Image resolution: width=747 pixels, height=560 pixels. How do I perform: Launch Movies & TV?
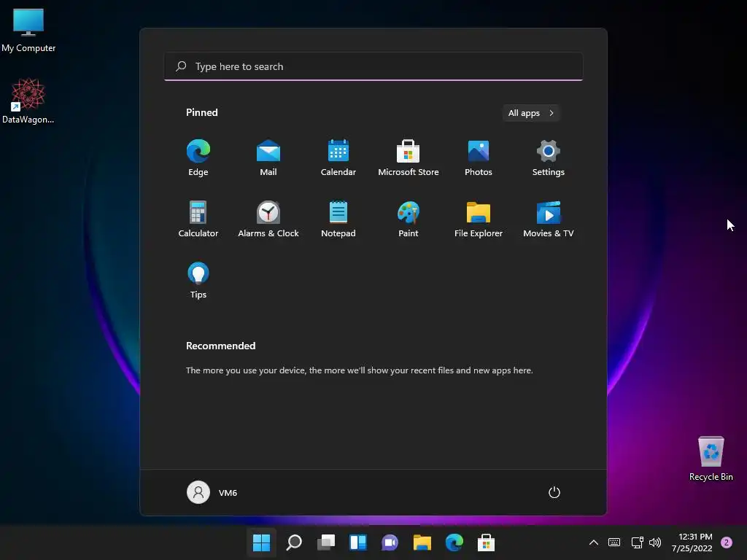pyautogui.click(x=549, y=219)
